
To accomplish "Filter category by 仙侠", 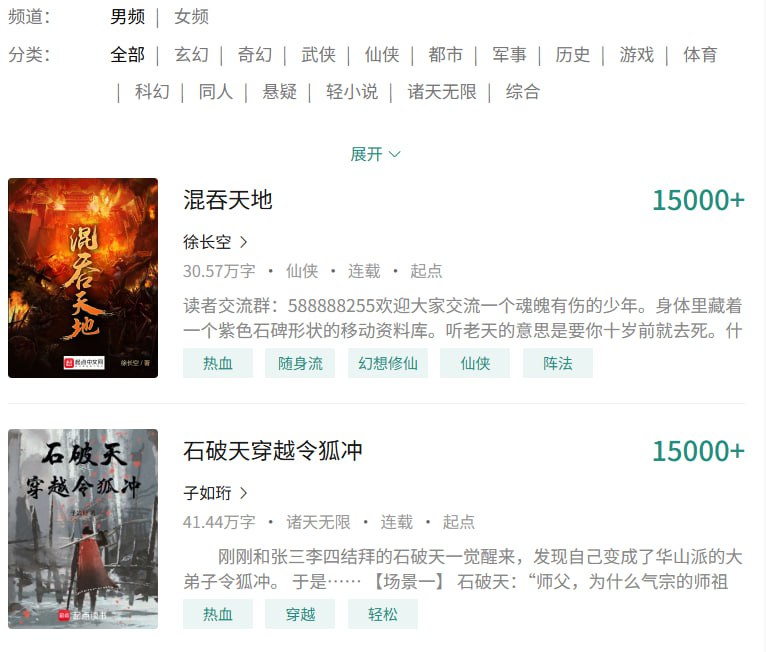I will [382, 54].
